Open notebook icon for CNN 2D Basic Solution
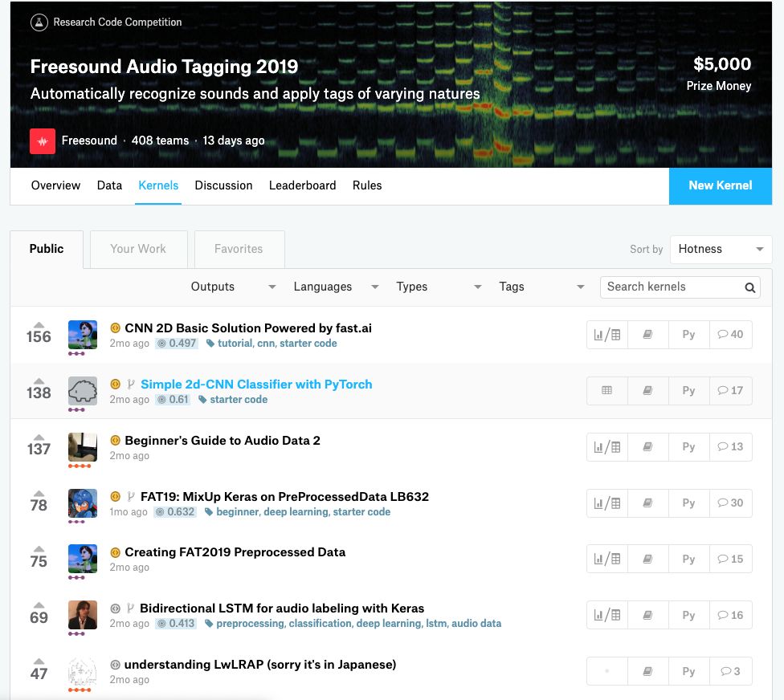784x700 pixels. [x=648, y=335]
